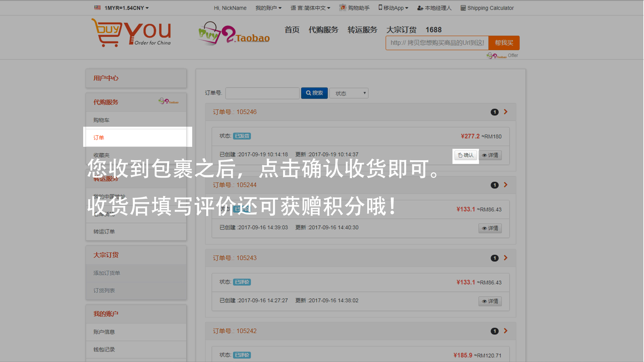Click the small Taobao Offer logo

pyautogui.click(x=502, y=56)
